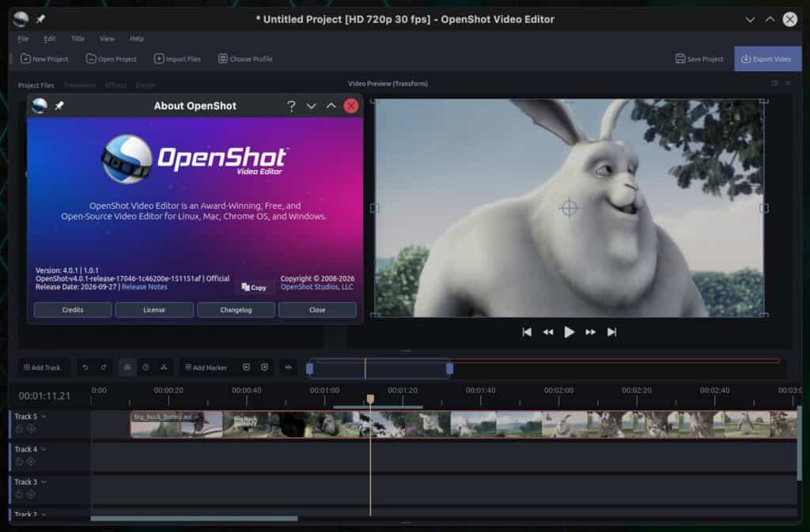The width and height of the screenshot is (810, 532).
Task: Toggle the lock icon on Track 4
Action: [20, 462]
